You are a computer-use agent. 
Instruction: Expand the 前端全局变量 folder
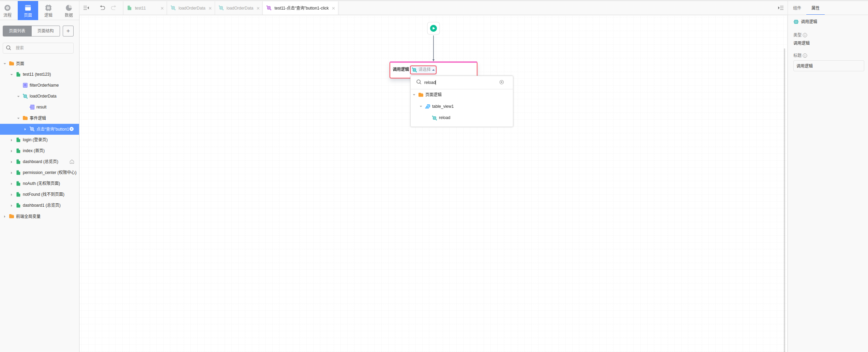point(5,217)
